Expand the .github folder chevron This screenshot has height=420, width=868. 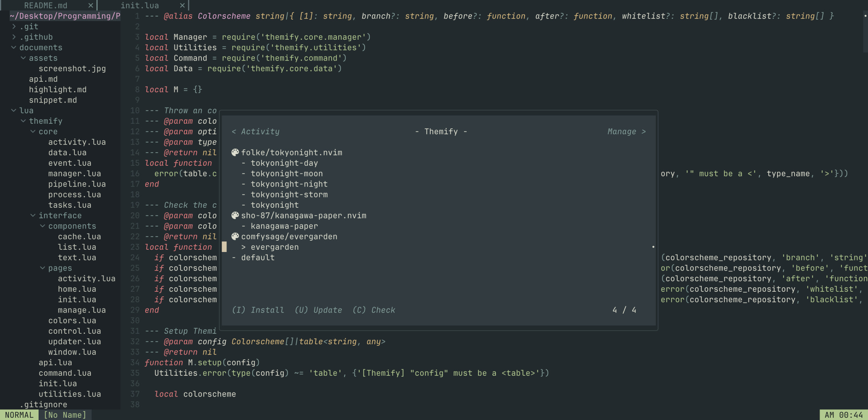click(x=14, y=37)
